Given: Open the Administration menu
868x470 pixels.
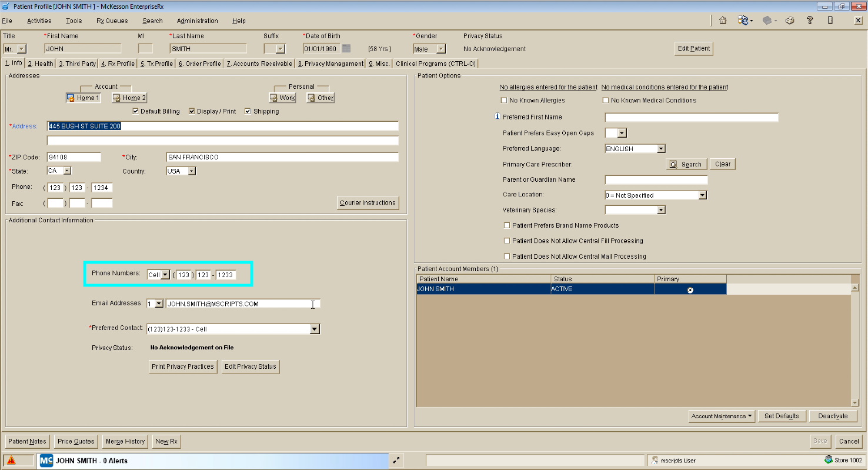Looking at the screenshot, I should coord(198,21).
